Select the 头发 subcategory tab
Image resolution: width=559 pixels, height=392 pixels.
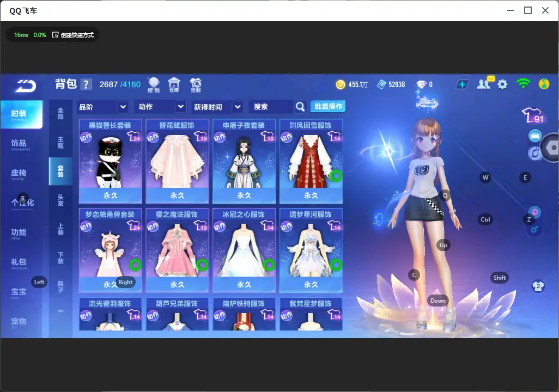tap(60, 200)
